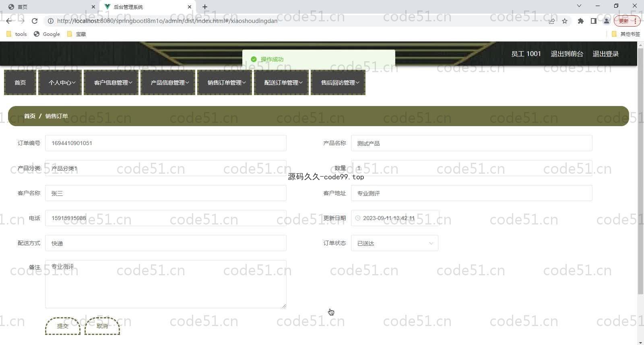Click the clock icon in 更新日期 field
Viewport: 644px width, 345px height.
(358, 218)
